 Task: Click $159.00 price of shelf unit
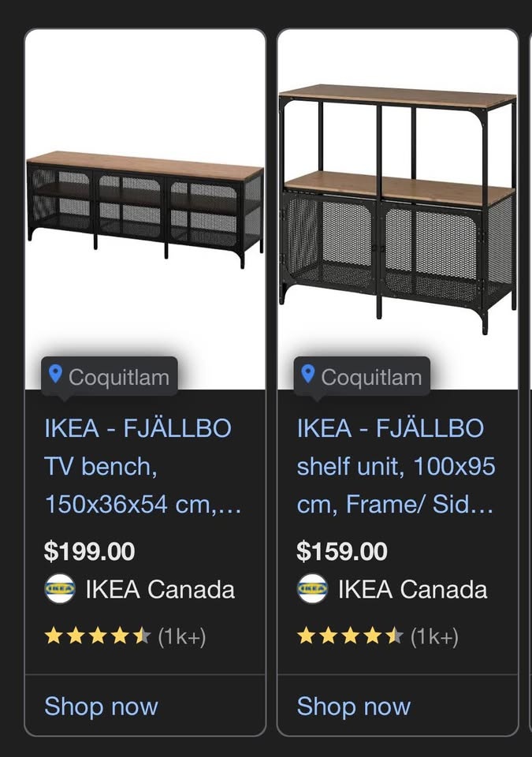341,551
